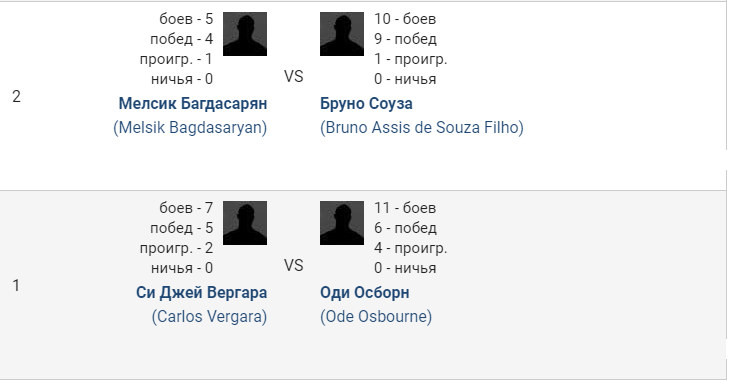The image size is (729, 381).
Task: Select the avatar beside Си Джей Вергара
Action: [245, 223]
